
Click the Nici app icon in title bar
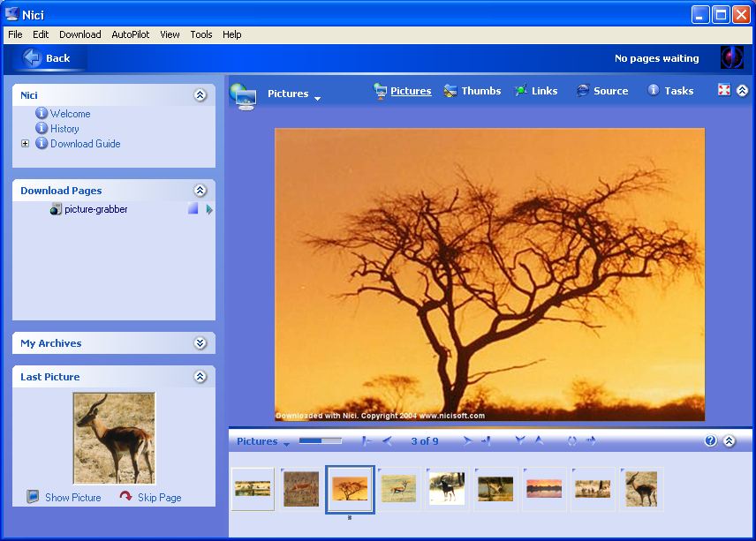point(11,14)
